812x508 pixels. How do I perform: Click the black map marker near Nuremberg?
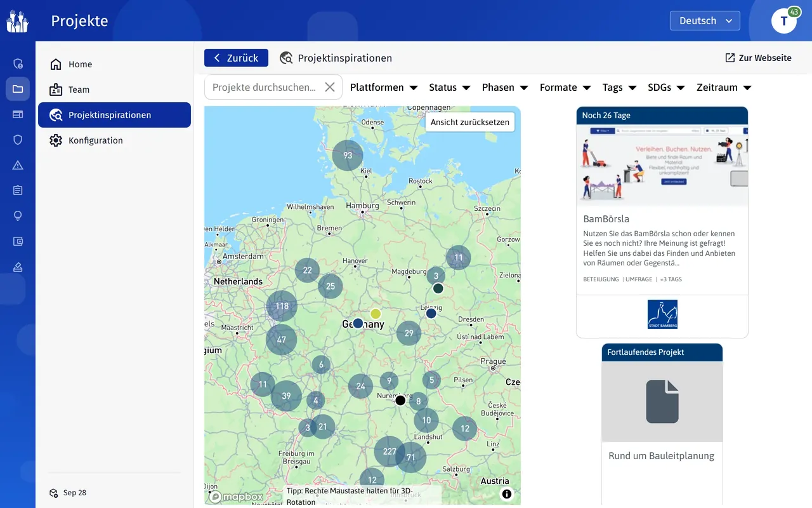[400, 401]
